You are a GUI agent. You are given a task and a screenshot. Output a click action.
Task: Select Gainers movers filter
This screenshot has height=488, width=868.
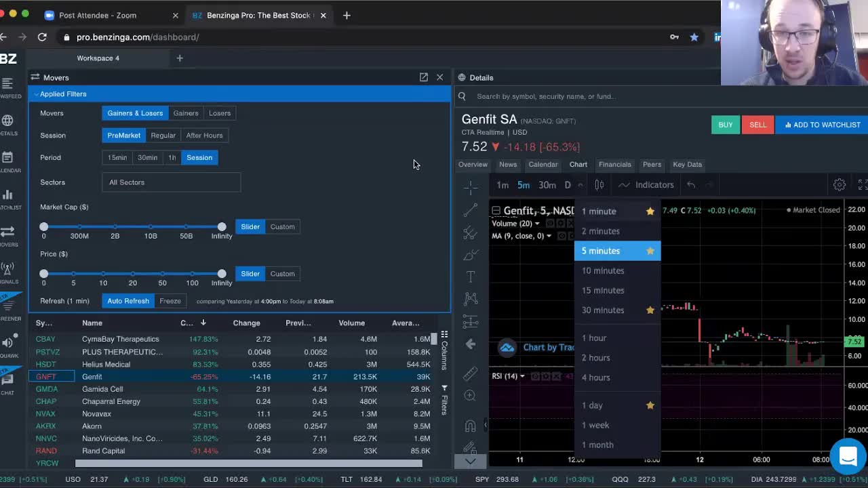click(x=185, y=113)
